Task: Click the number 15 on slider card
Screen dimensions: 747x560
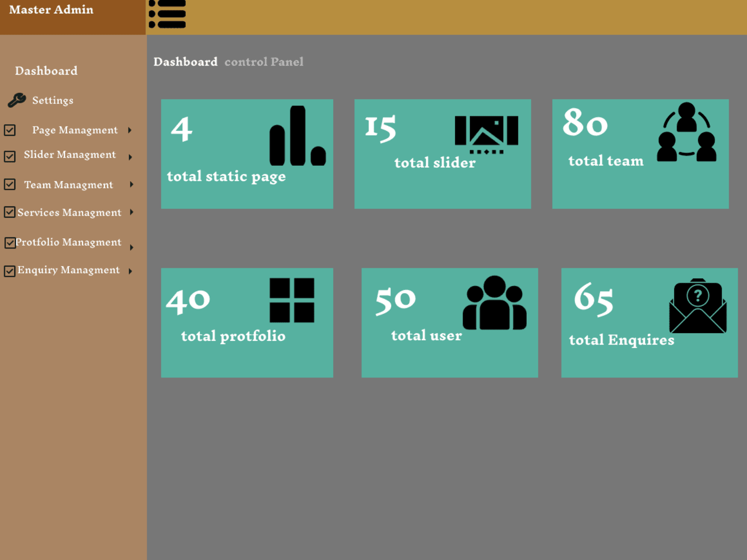Action: (x=380, y=128)
